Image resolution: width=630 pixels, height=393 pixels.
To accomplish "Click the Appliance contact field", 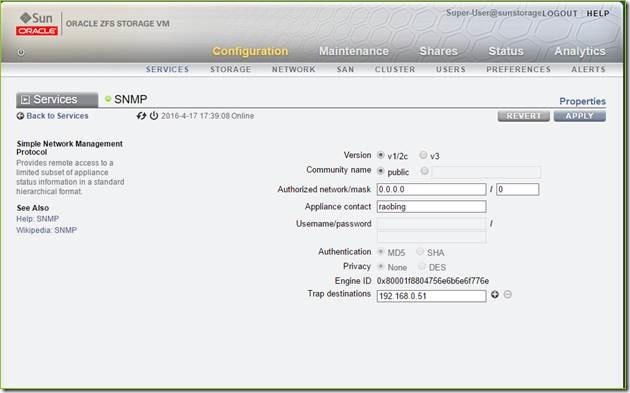I will (x=432, y=207).
